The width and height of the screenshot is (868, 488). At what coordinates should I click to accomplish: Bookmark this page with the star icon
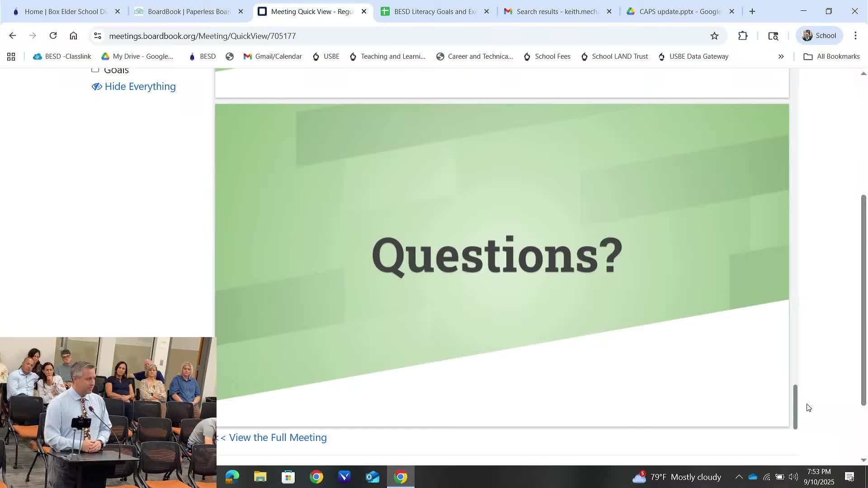click(x=714, y=36)
